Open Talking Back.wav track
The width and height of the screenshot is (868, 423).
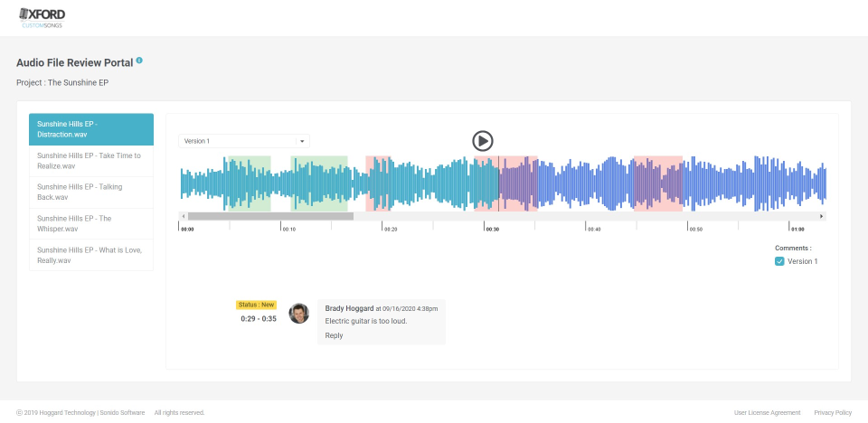coord(90,192)
